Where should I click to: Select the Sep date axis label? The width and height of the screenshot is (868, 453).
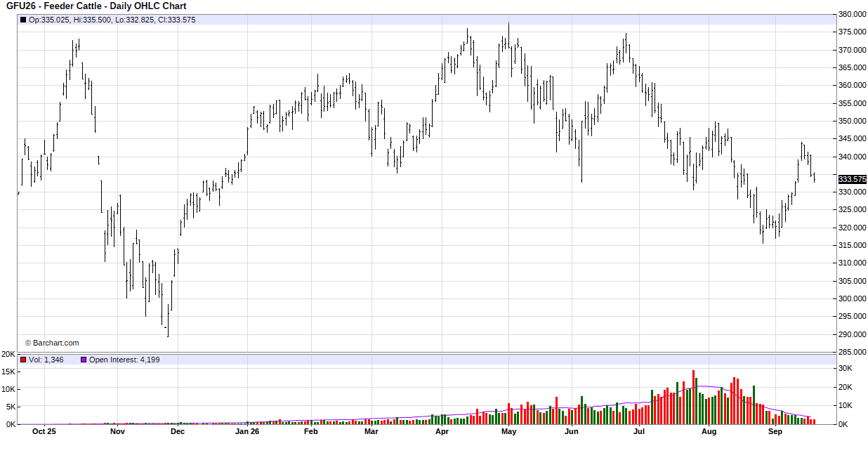pos(775,431)
